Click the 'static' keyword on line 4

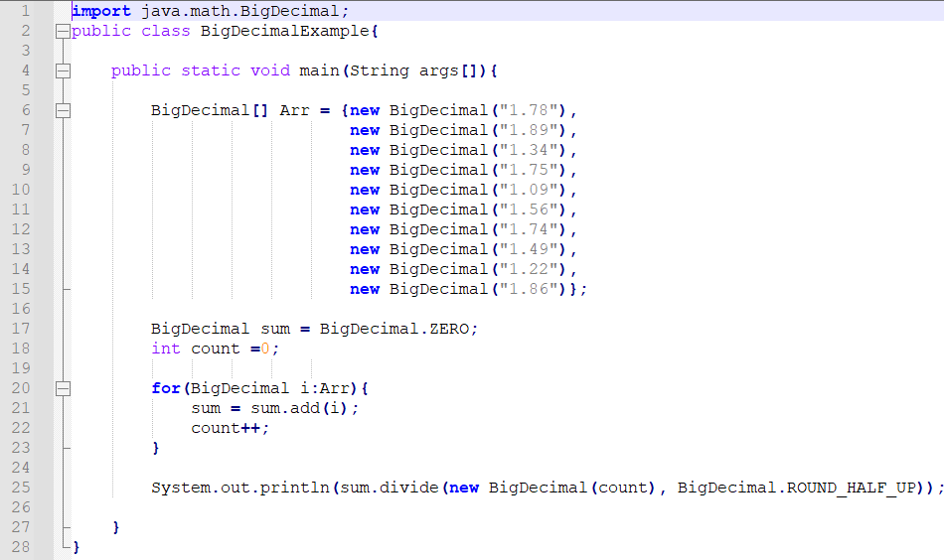coord(210,70)
